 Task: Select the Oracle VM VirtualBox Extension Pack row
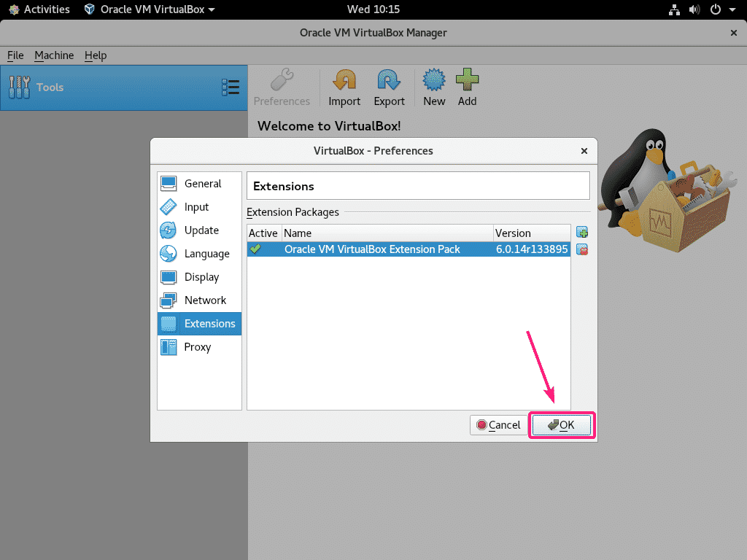(373, 249)
